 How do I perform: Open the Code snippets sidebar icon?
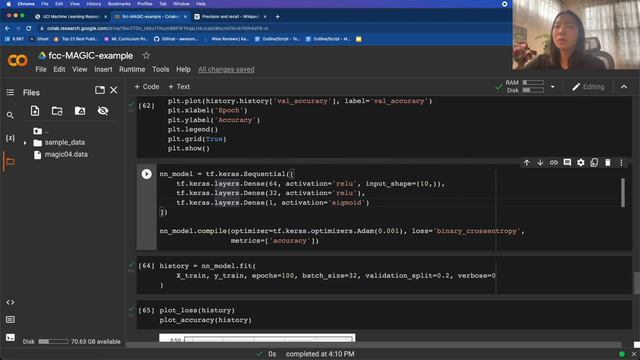[x=10, y=302]
